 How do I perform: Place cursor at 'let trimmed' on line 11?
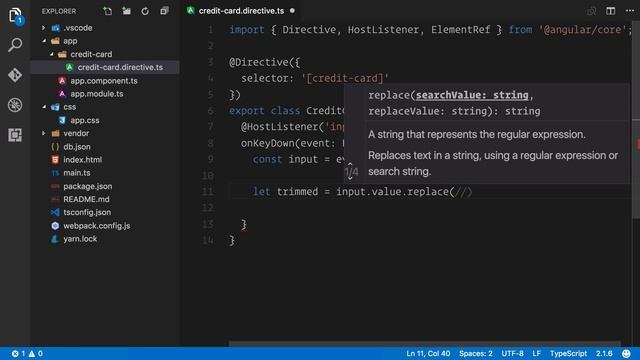click(285, 191)
